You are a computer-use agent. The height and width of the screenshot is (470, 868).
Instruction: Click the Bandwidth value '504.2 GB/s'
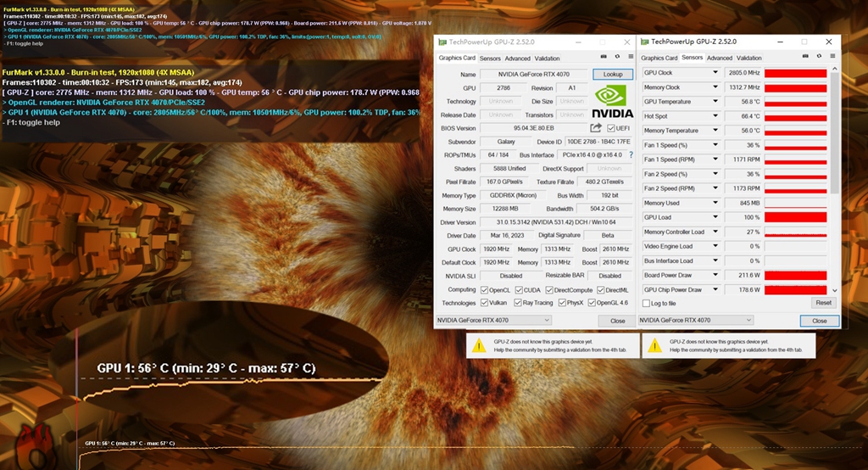coord(604,209)
